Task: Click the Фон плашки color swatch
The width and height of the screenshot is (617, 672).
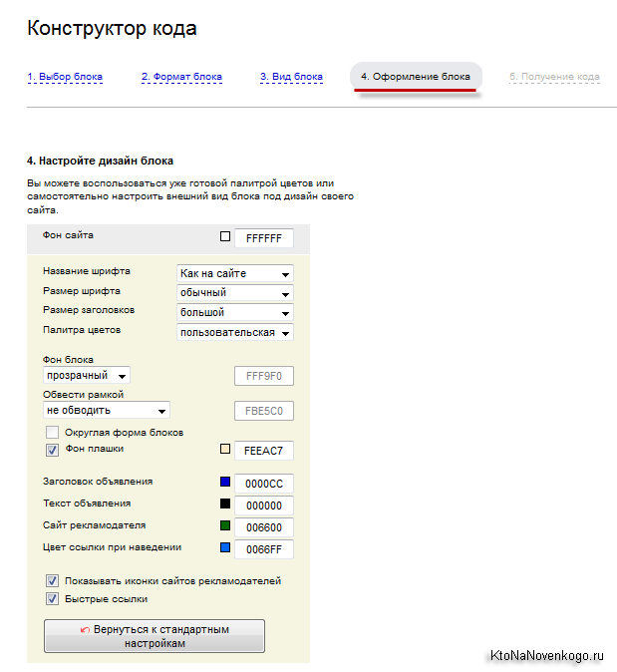Action: (225, 449)
